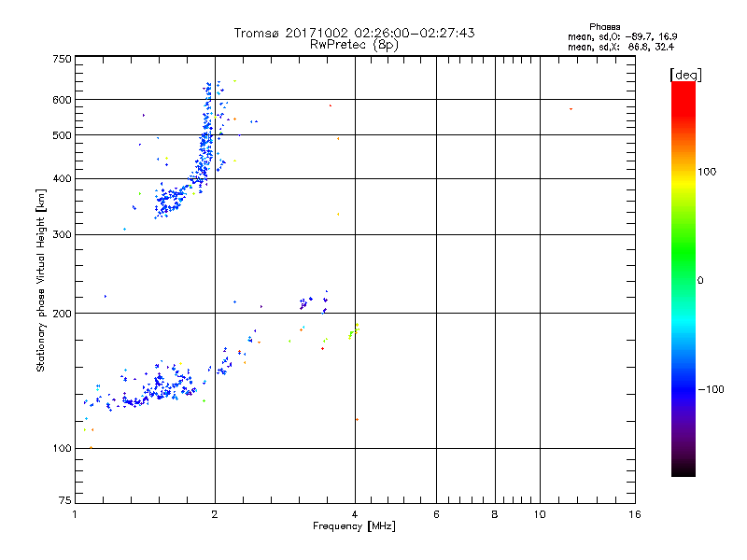The width and height of the screenshot is (747, 560).
Task: Click the 'Frequency [MHz]' axis title
Action: coord(354,526)
